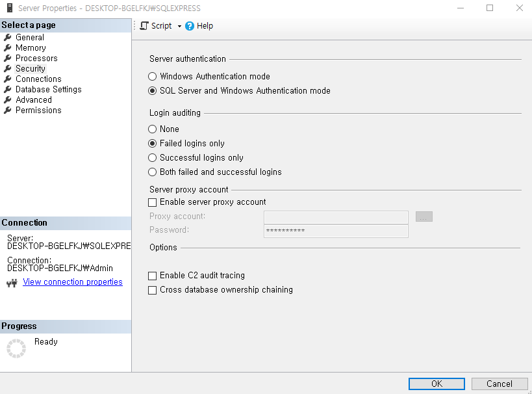This screenshot has width=532, height=394.
Task: Click the wrench icon beside Memory
Action: [x=7, y=48]
